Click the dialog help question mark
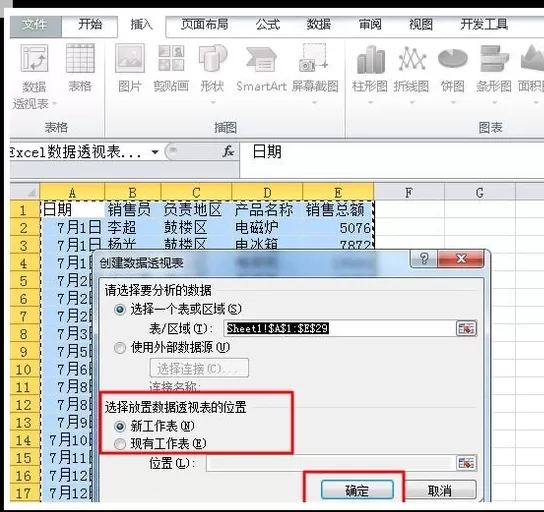 click(x=424, y=258)
